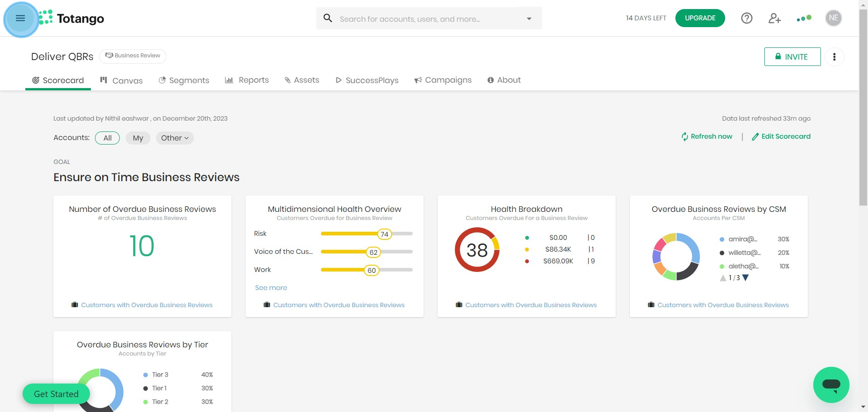
Task: Click the search magnifier icon
Action: pos(328,18)
